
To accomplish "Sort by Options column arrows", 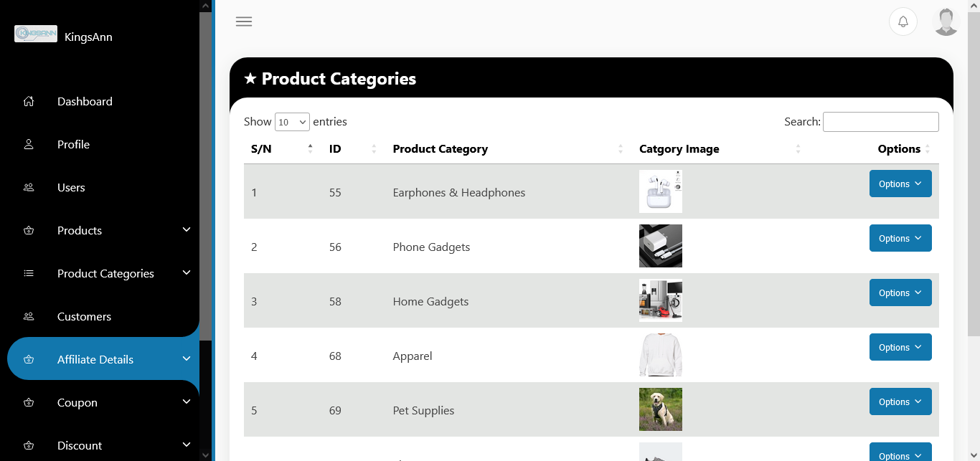I will [x=928, y=149].
